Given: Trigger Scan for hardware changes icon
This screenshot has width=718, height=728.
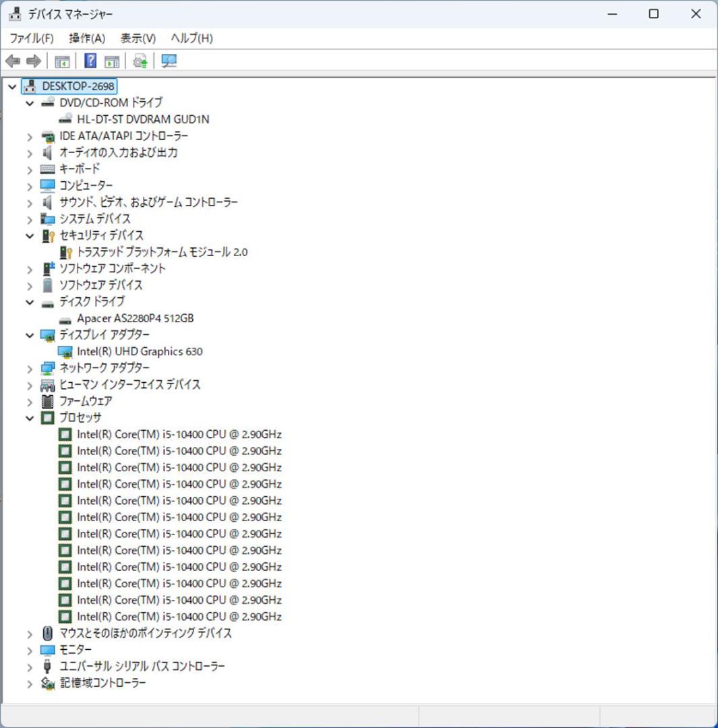Looking at the screenshot, I should (x=140, y=61).
